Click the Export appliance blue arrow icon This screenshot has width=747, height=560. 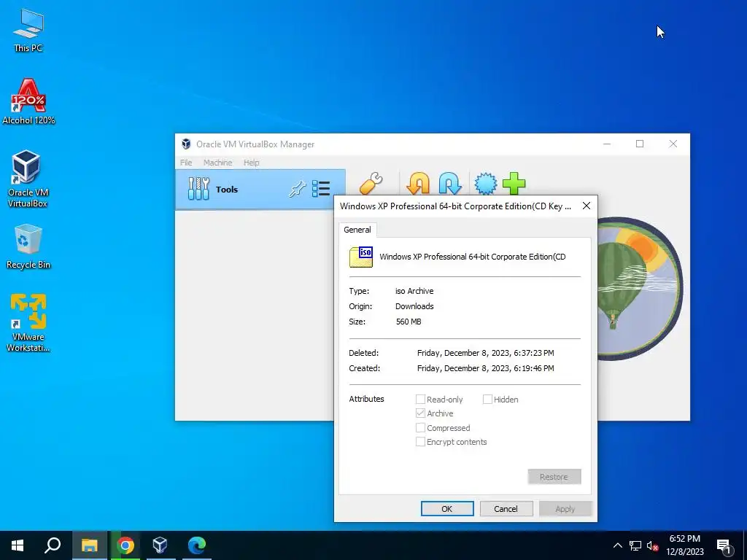(449, 183)
